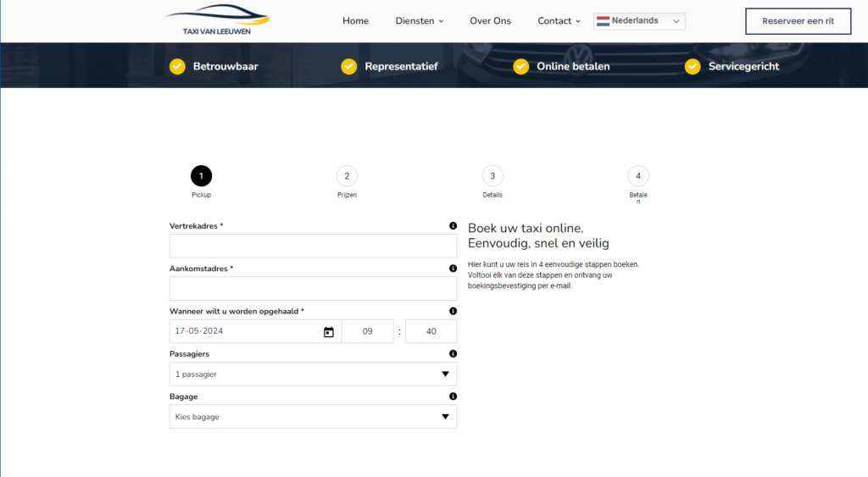Viewport: 868px width, 477px height.
Task: Click the Betrouwbaar label text
Action: point(225,66)
